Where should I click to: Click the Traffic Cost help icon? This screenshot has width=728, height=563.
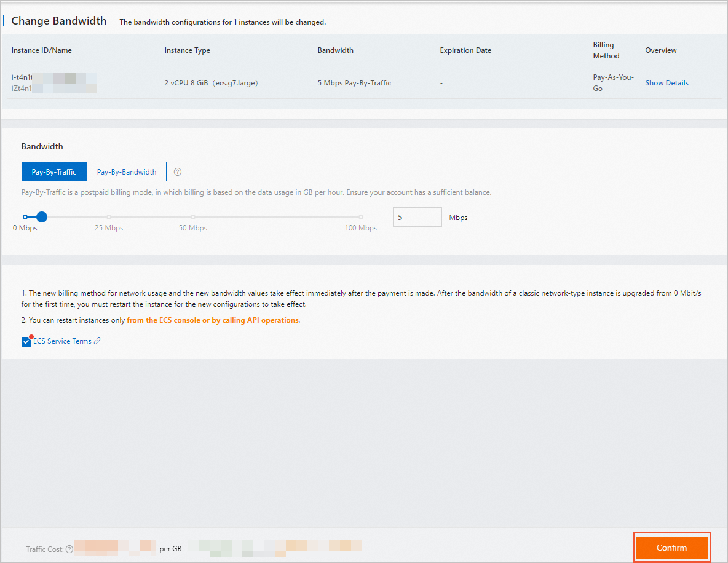pyautogui.click(x=69, y=549)
